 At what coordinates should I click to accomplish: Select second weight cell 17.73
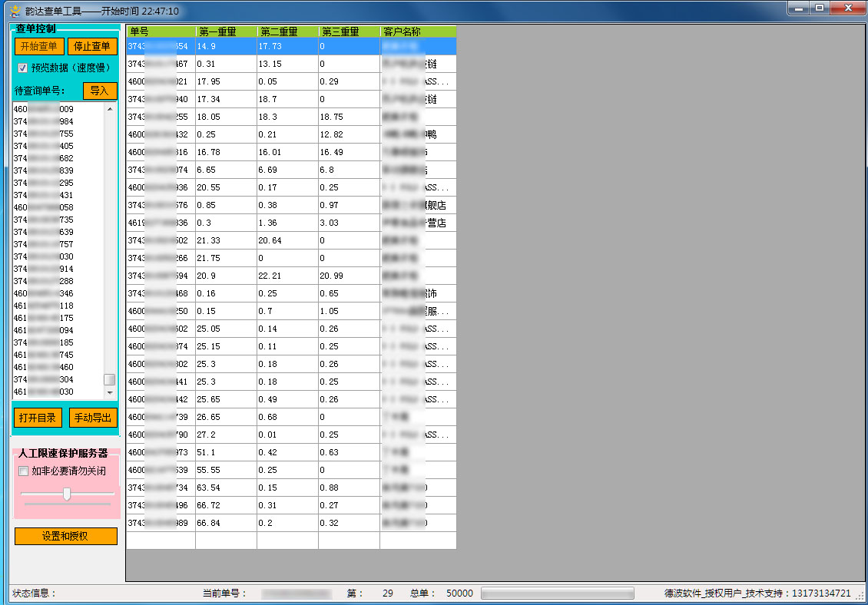(287, 47)
